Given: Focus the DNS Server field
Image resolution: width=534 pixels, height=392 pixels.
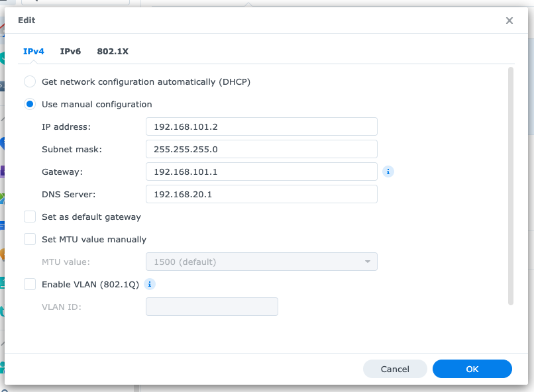Looking at the screenshot, I should click(x=261, y=194).
